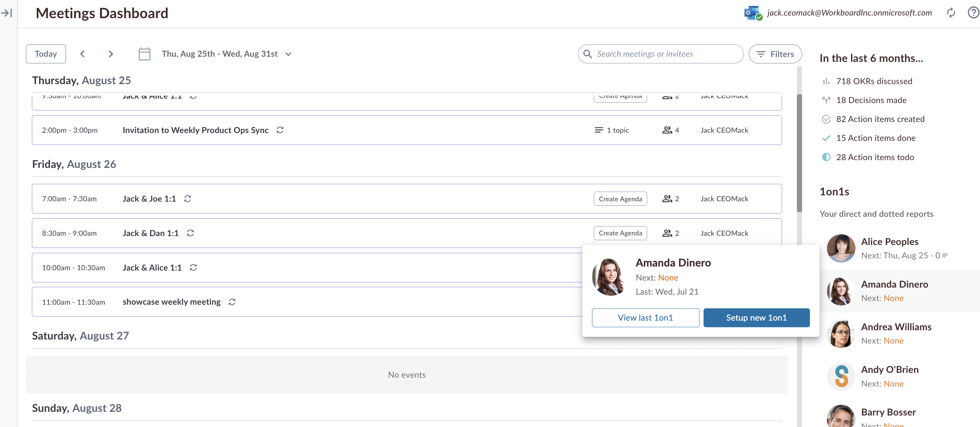This screenshot has height=427, width=980.
Task: Open Andrea Williams avatar in 1on1s
Action: point(841,334)
